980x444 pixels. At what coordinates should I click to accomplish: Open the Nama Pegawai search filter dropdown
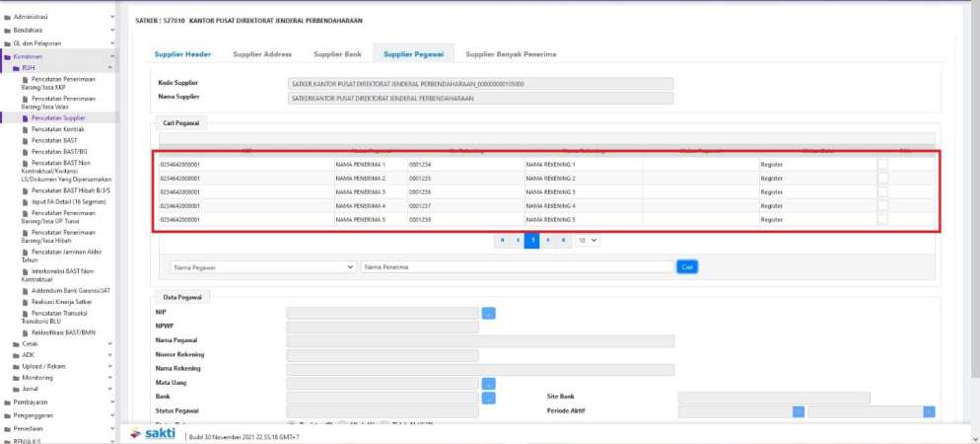click(x=262, y=266)
